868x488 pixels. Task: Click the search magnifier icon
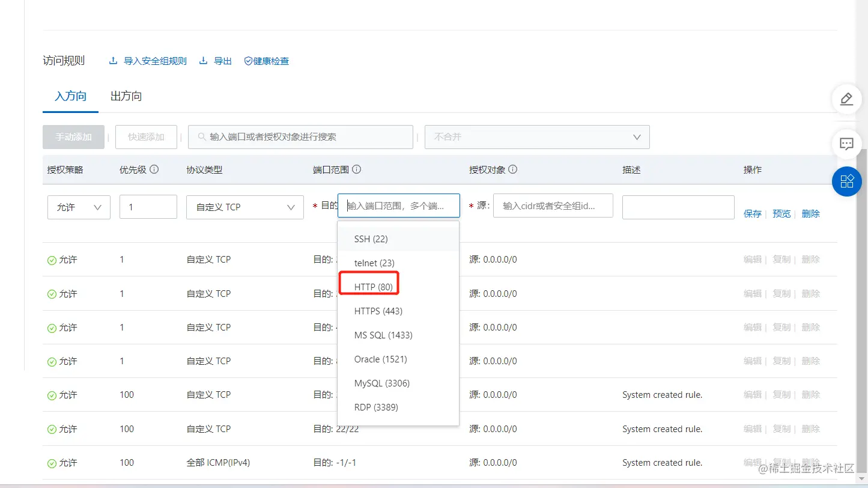pos(201,137)
